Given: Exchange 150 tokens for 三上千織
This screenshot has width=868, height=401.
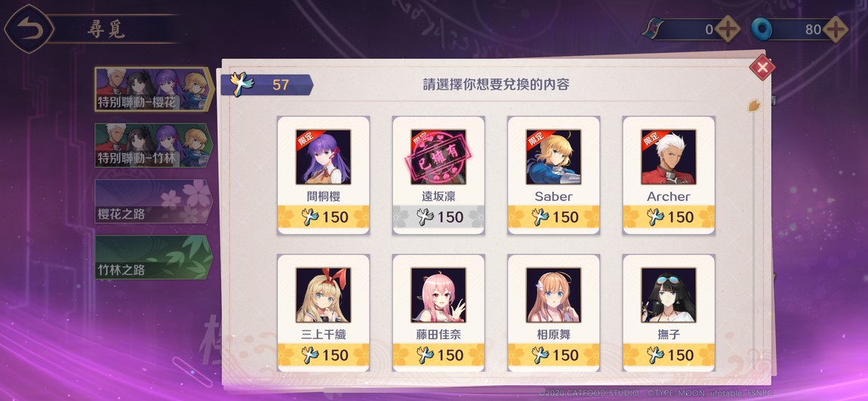Looking at the screenshot, I should [x=323, y=354].
